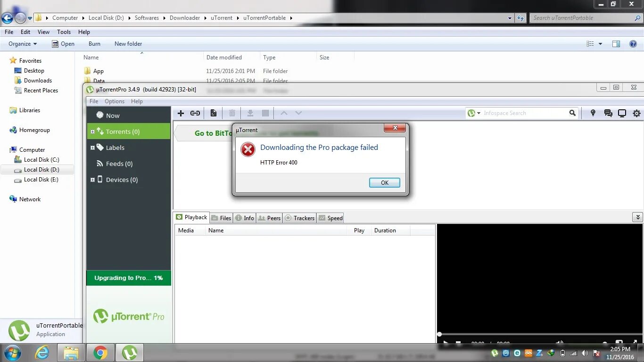
Task: Switch to the Files tab
Action: (x=221, y=218)
